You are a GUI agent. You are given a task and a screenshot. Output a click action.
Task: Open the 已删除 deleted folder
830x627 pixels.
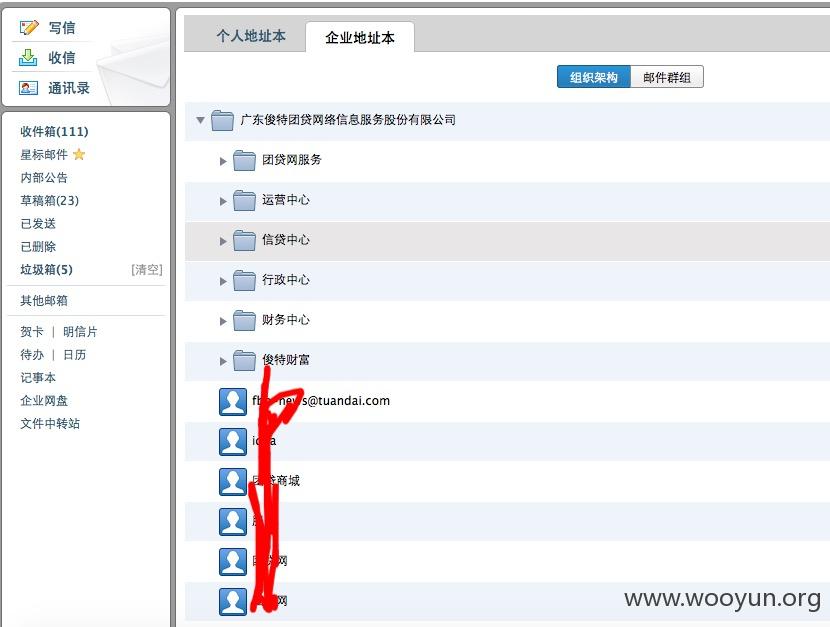38,247
